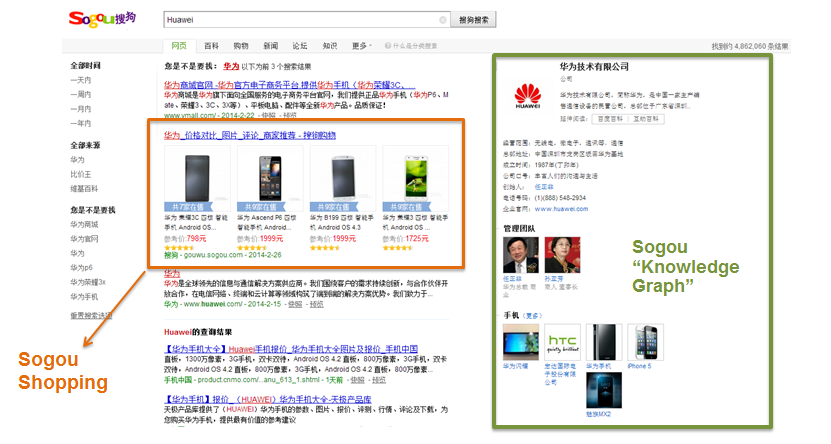The height and width of the screenshot is (444, 831).
Task: Click the 华为官网 suggested search
Action: [84, 240]
